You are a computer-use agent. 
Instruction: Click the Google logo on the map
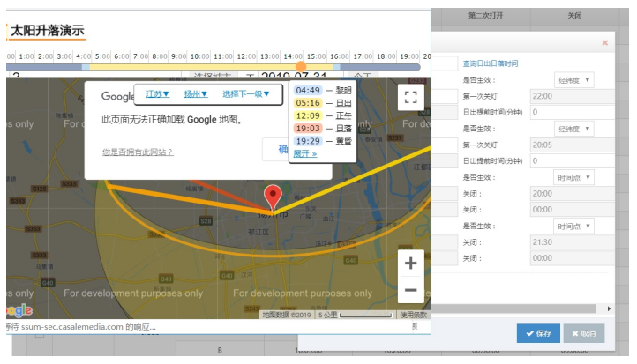tap(19, 310)
